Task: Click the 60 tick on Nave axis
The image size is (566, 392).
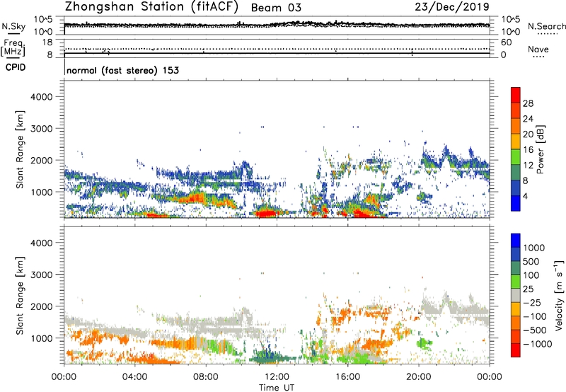Action: click(507, 42)
